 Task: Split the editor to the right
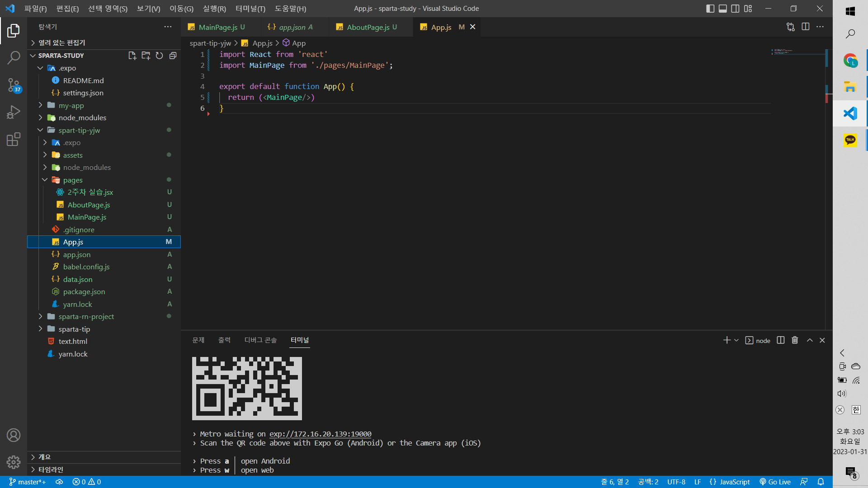[x=806, y=27]
